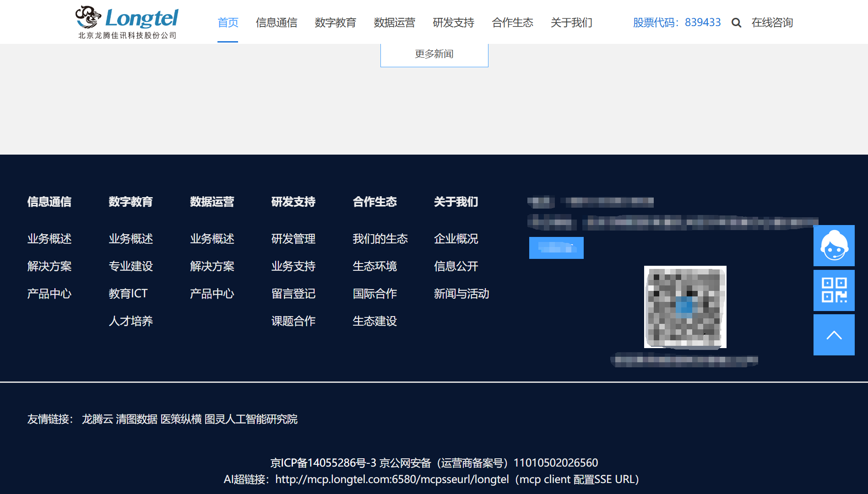Open footer heading 合作生态
Viewport: 868px width, 494px height.
coord(375,202)
